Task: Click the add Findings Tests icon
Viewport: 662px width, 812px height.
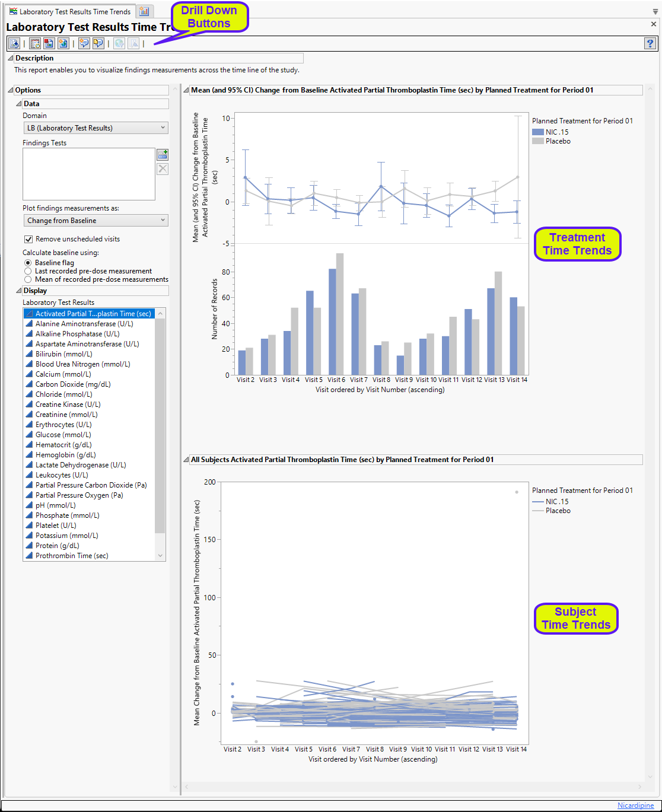Action: (x=163, y=155)
